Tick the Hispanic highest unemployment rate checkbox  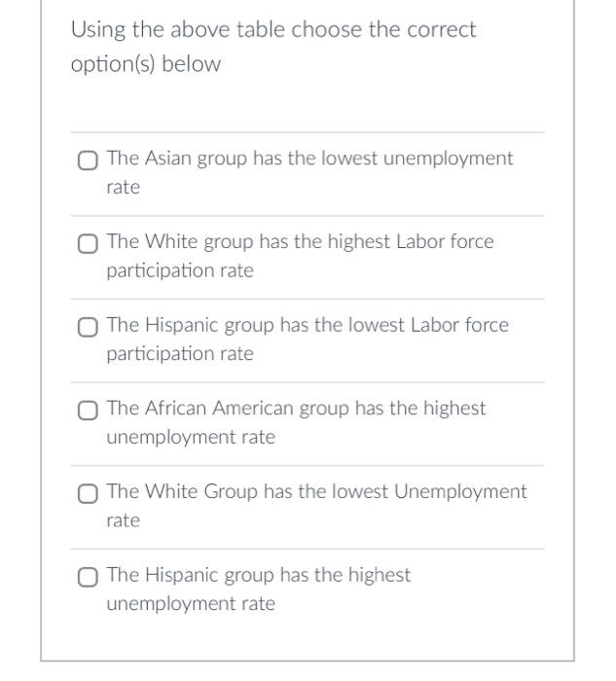88,577
